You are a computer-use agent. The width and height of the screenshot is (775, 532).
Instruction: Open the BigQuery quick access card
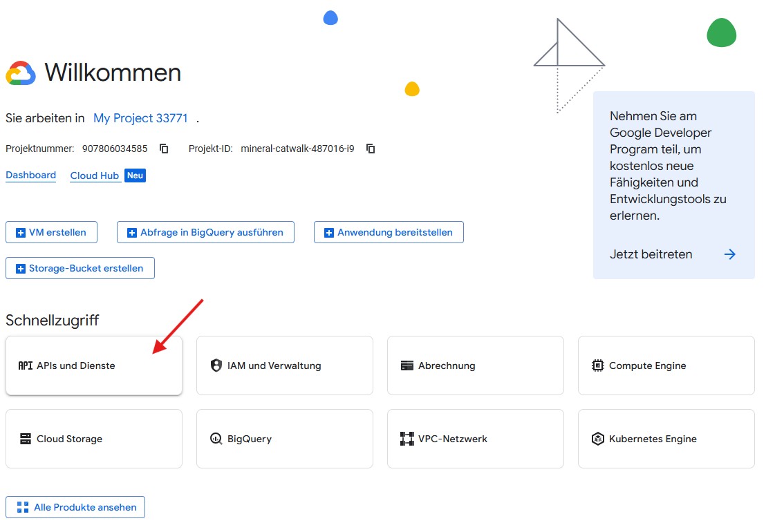284,439
